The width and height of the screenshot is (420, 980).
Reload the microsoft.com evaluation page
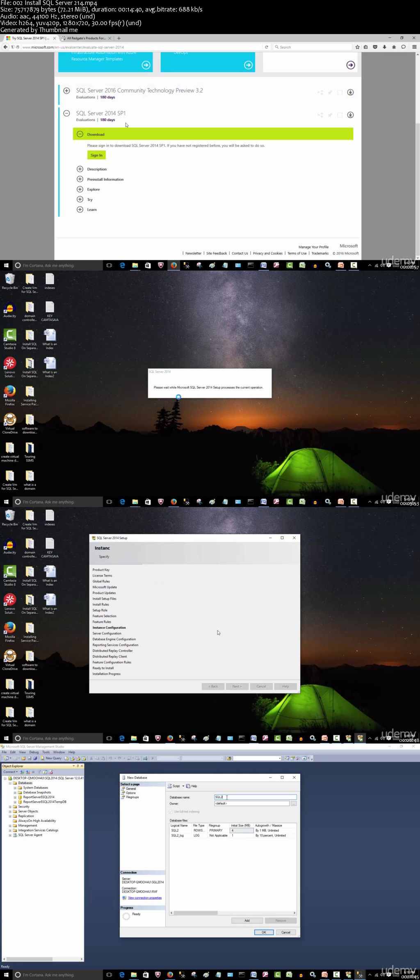click(x=267, y=47)
